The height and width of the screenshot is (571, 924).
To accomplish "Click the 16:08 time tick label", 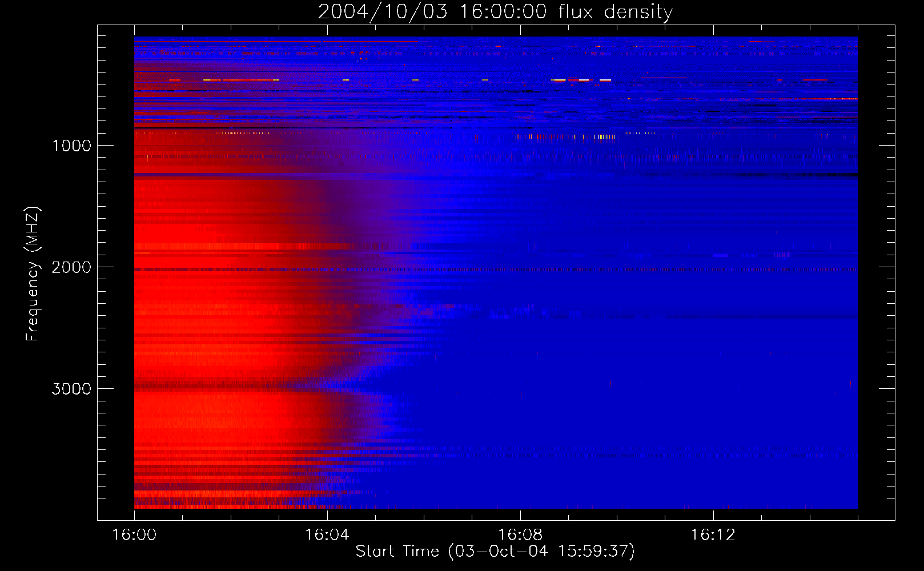I will [x=520, y=535].
